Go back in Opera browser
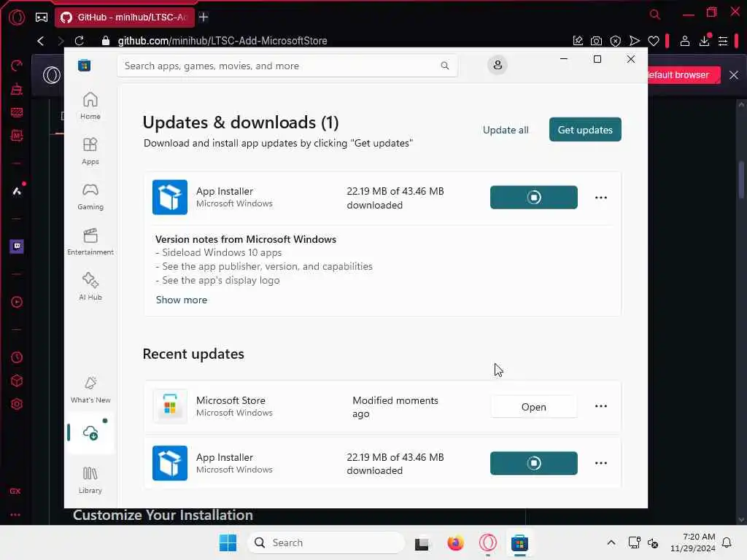This screenshot has height=560, width=747. click(41, 41)
